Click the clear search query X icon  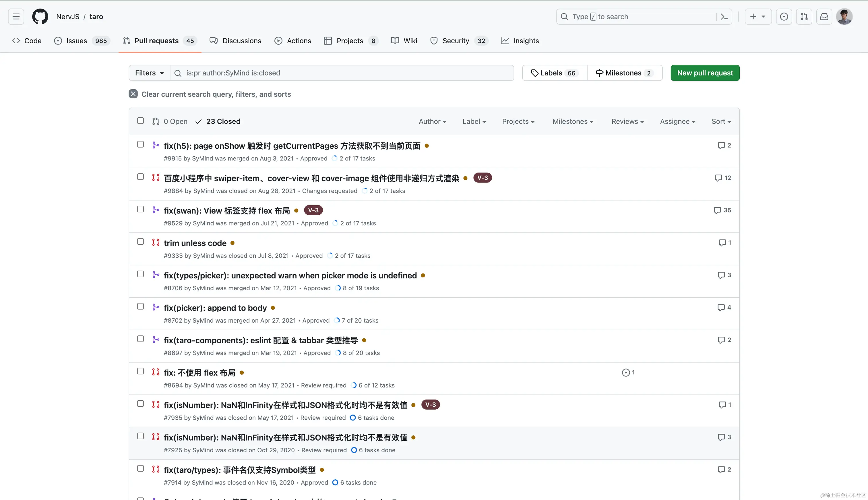(x=133, y=94)
